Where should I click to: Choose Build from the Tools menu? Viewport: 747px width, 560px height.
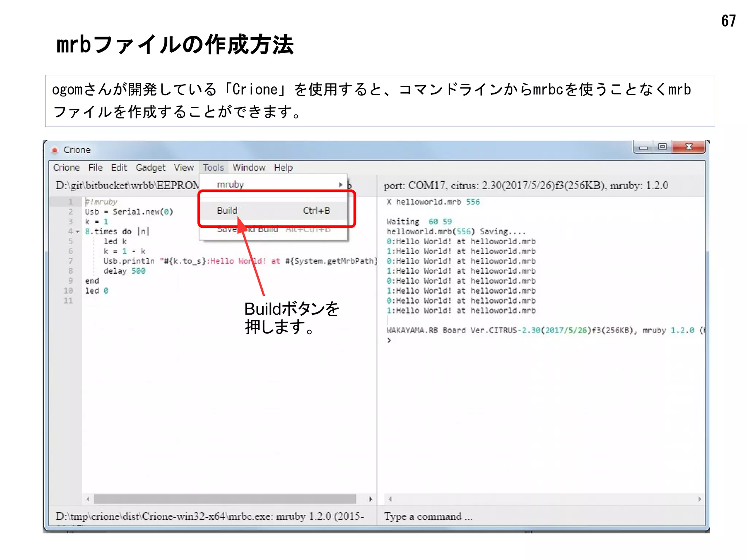tap(273, 211)
